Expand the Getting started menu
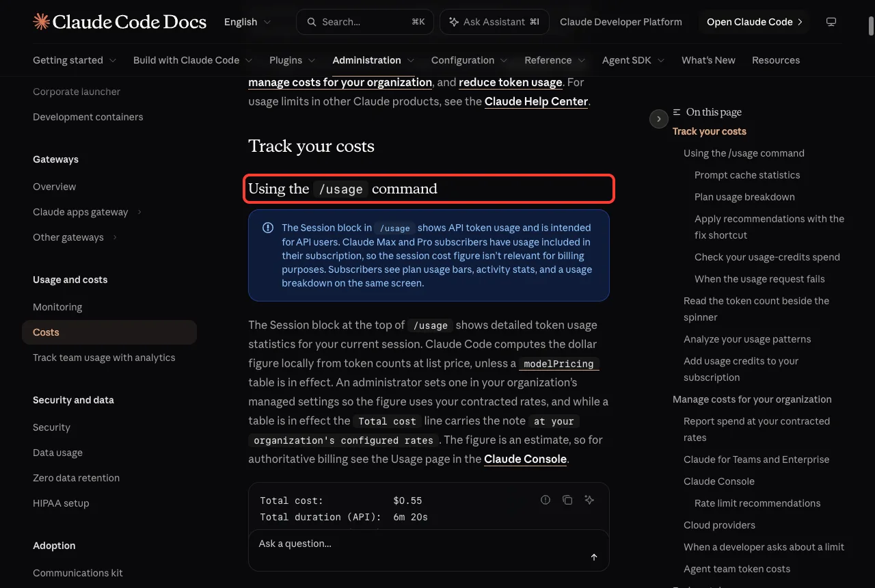 75,60
